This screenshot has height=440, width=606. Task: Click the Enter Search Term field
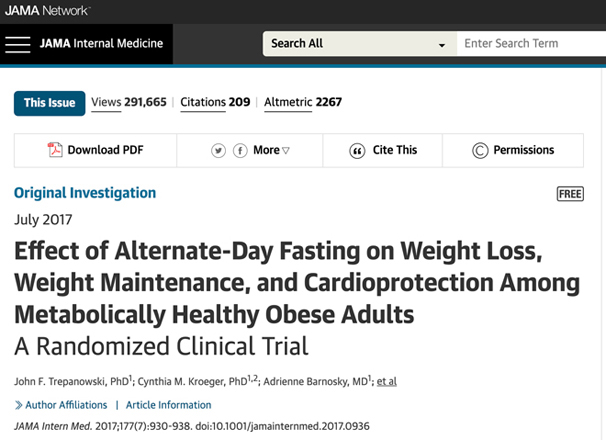coord(531,44)
